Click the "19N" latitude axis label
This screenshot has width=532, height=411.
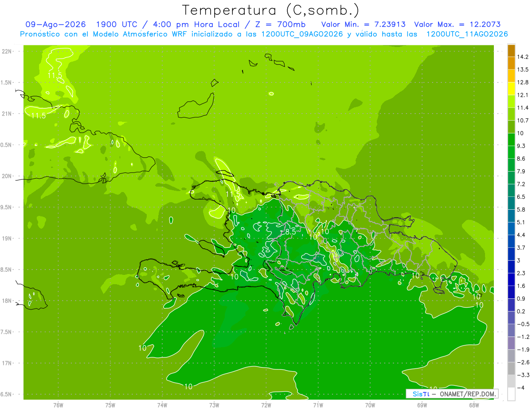click(x=7, y=239)
